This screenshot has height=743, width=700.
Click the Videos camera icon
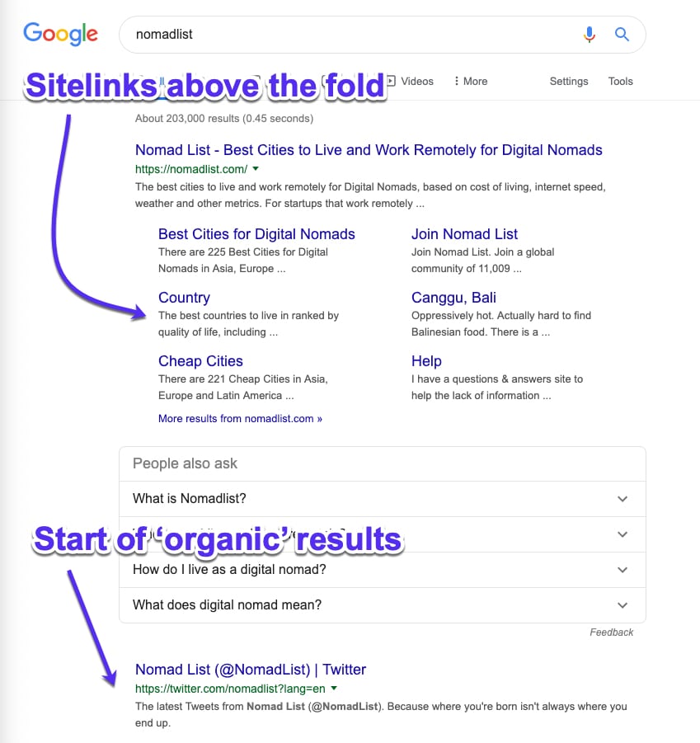(391, 81)
